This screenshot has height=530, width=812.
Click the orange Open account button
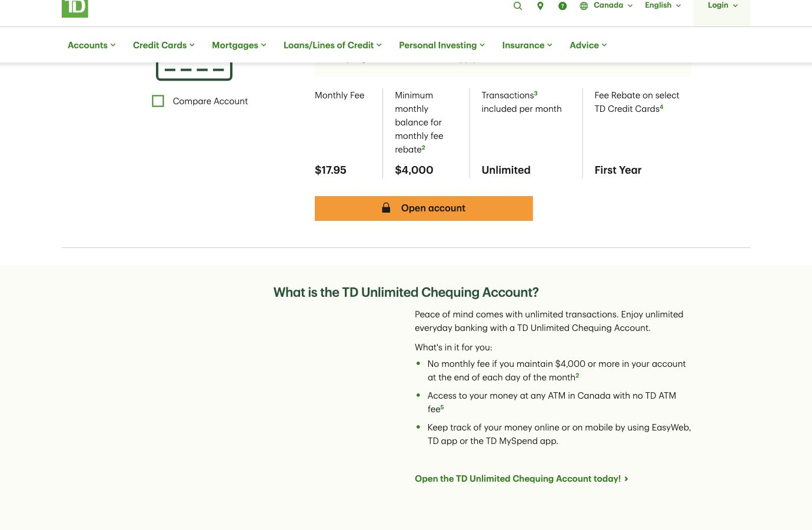point(424,208)
